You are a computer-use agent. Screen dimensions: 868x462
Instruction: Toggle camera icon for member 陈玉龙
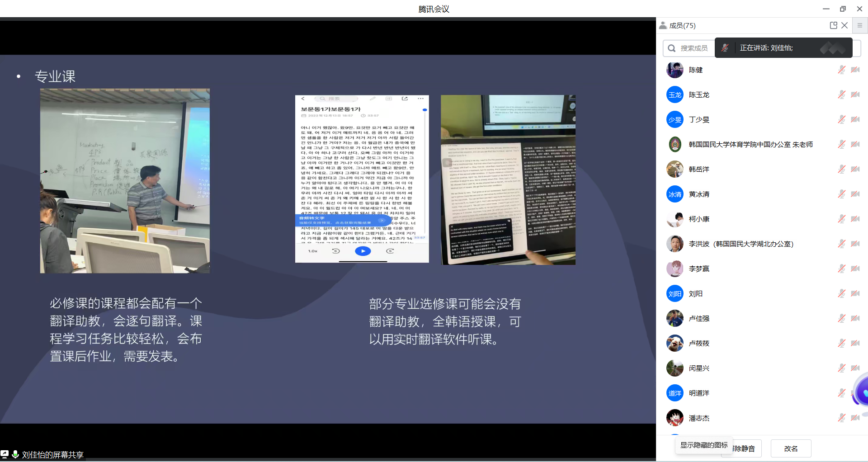[x=855, y=94]
